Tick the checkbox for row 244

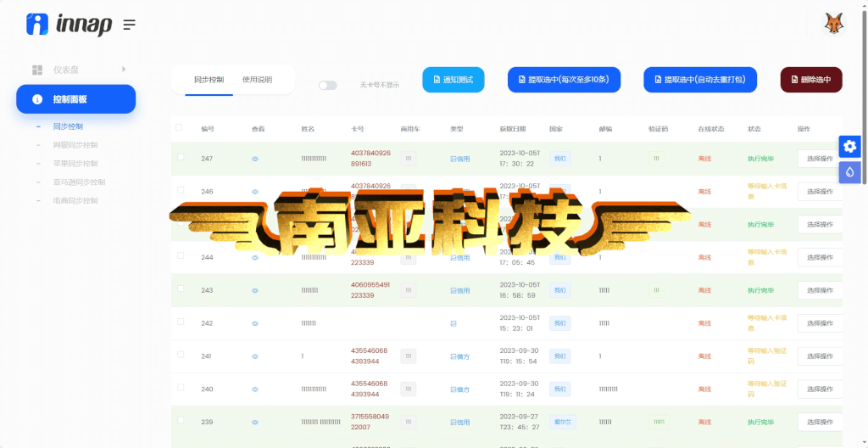[181, 255]
